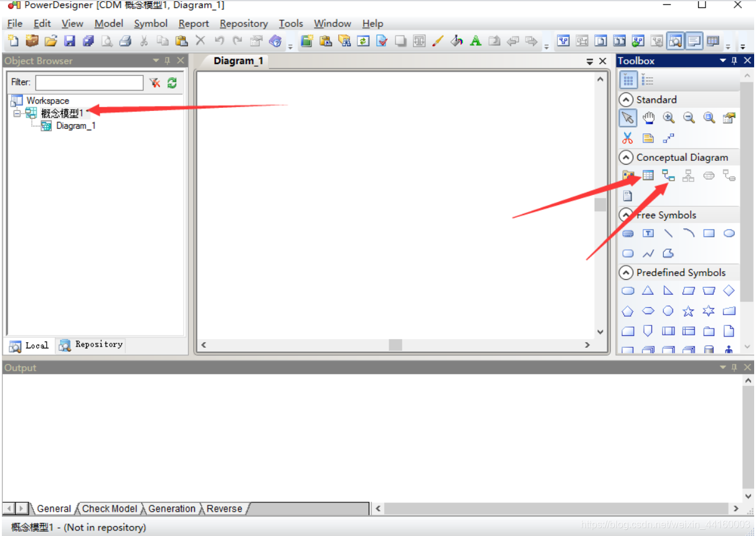
Task: Select the five-point star predefined symbol
Action: pos(688,310)
